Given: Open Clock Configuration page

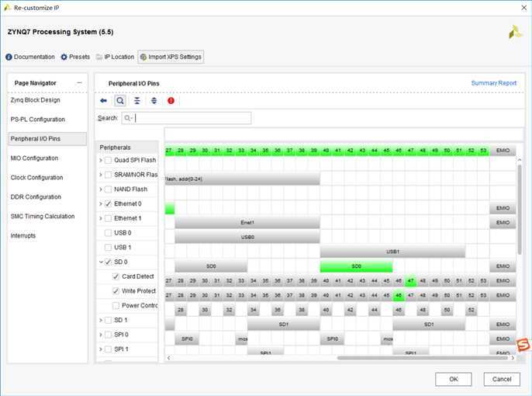Looking at the screenshot, I should click(x=36, y=178).
